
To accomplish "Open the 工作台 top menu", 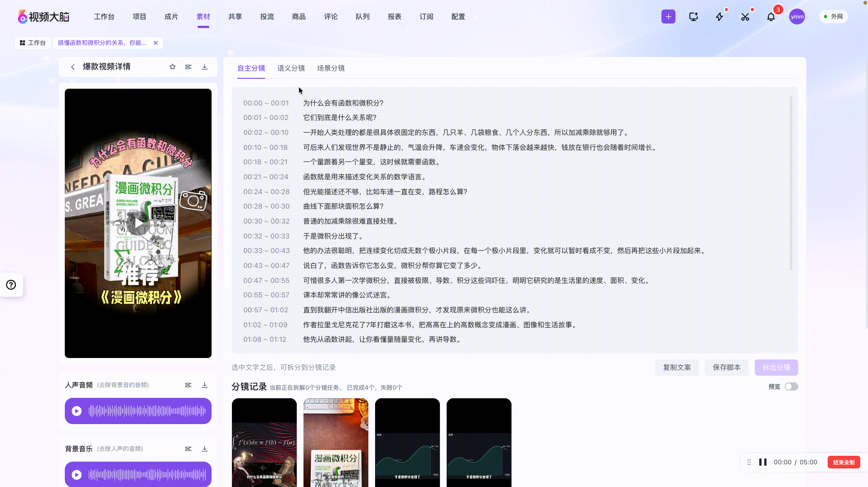I will 104,17.
